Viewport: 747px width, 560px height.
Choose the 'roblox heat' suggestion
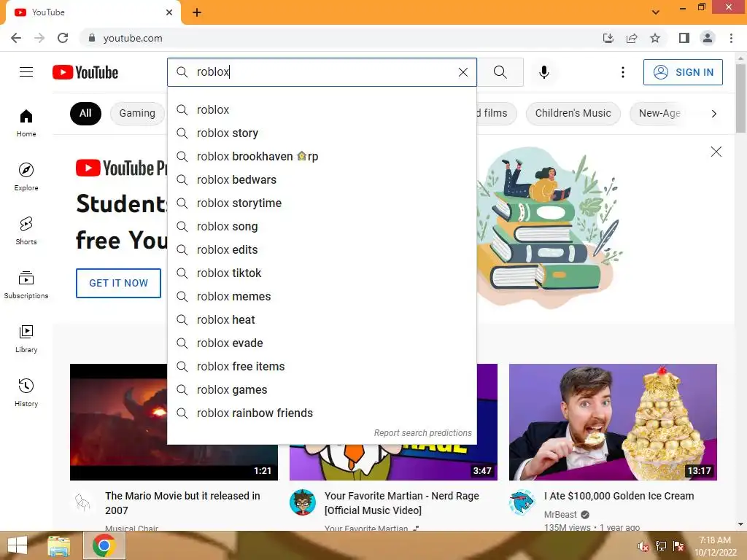click(322, 320)
